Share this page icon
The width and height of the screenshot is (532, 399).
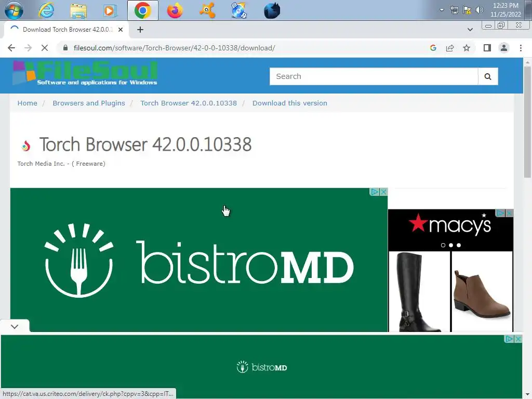click(x=450, y=48)
